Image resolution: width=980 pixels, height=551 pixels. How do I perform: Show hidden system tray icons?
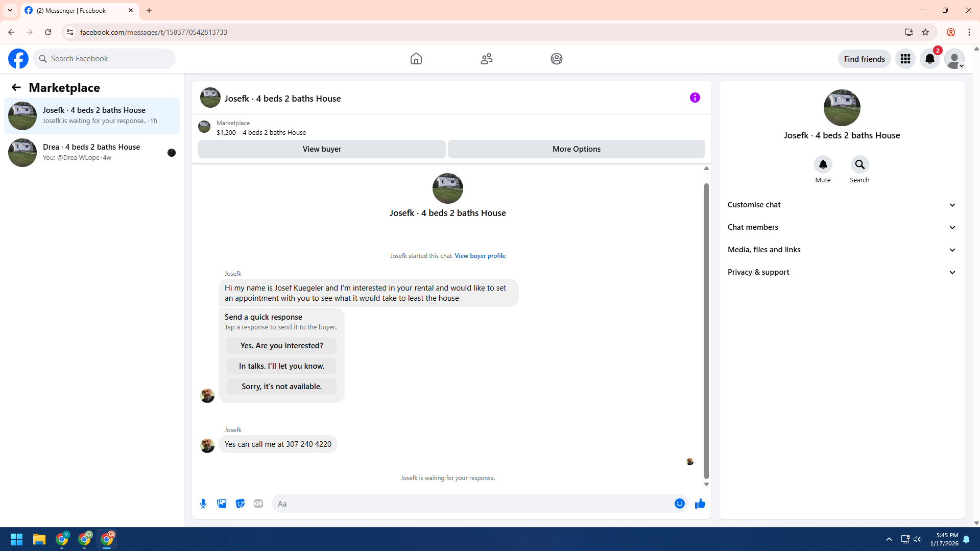point(889,539)
